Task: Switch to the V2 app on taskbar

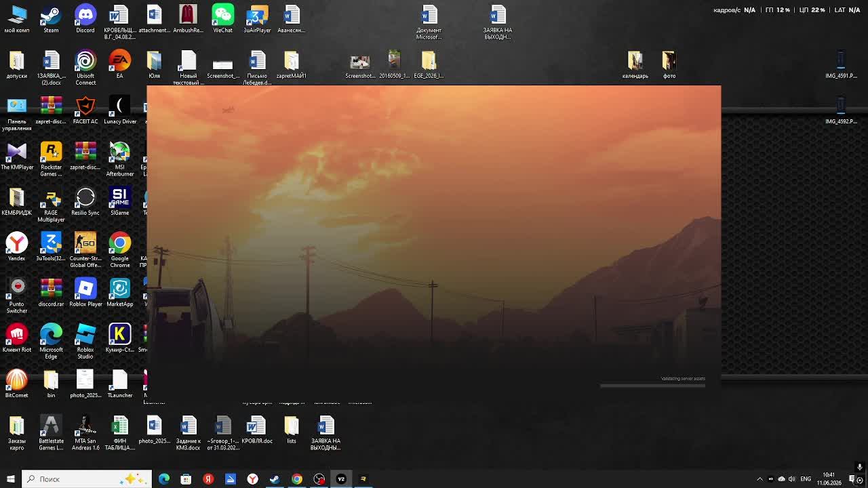Action: pos(341,479)
